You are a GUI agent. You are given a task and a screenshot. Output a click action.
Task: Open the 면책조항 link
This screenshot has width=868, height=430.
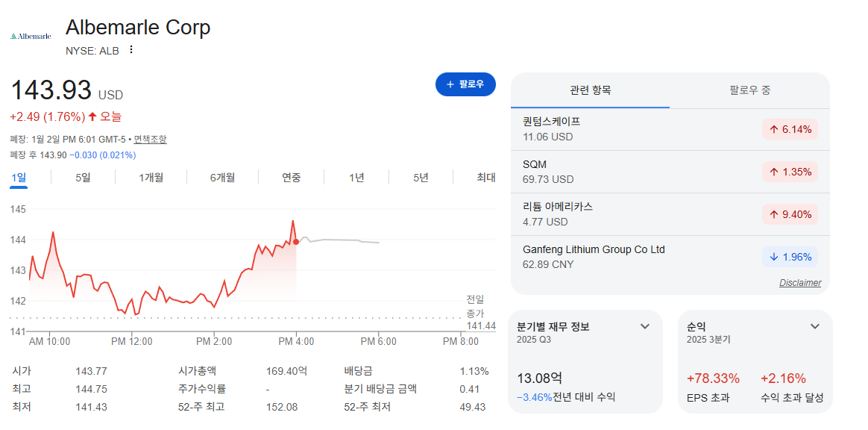click(x=150, y=140)
